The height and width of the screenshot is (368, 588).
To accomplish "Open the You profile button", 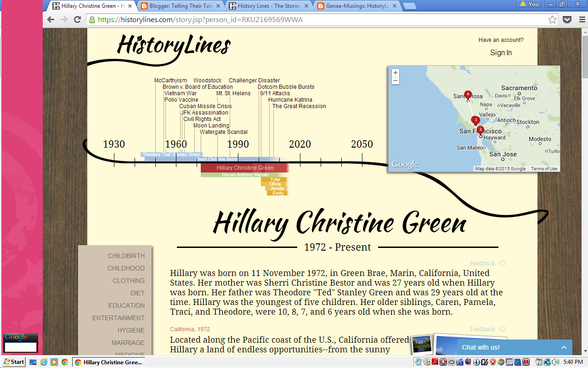I will (529, 4).
